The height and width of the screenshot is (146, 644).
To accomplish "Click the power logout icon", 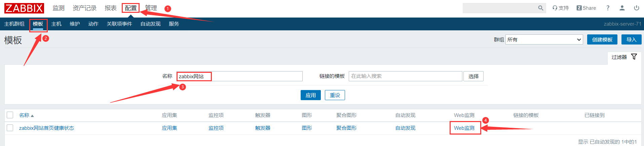I will [637, 8].
